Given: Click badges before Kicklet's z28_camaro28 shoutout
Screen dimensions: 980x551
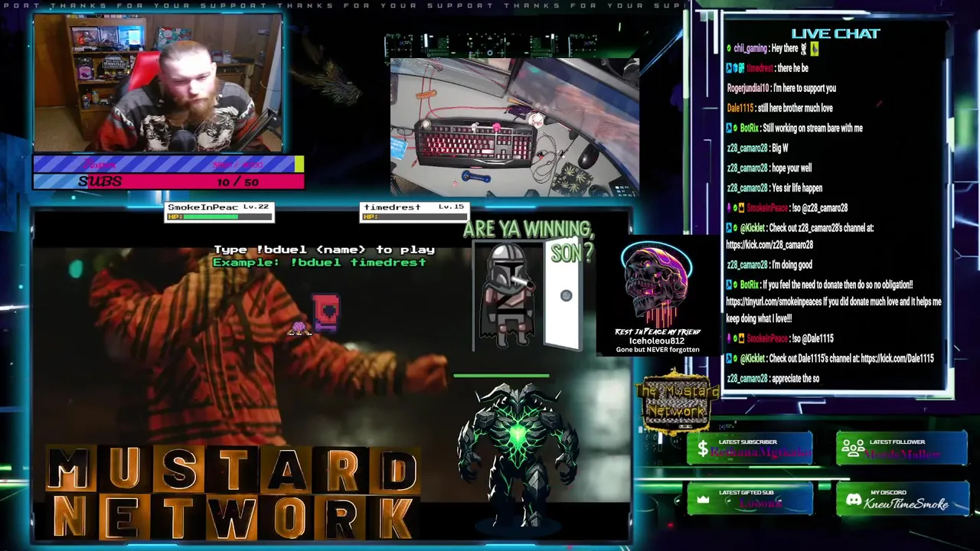Looking at the screenshot, I should point(732,227).
